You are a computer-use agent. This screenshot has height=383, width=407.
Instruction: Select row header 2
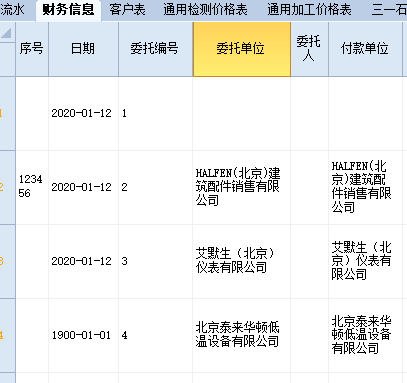coord(7,187)
